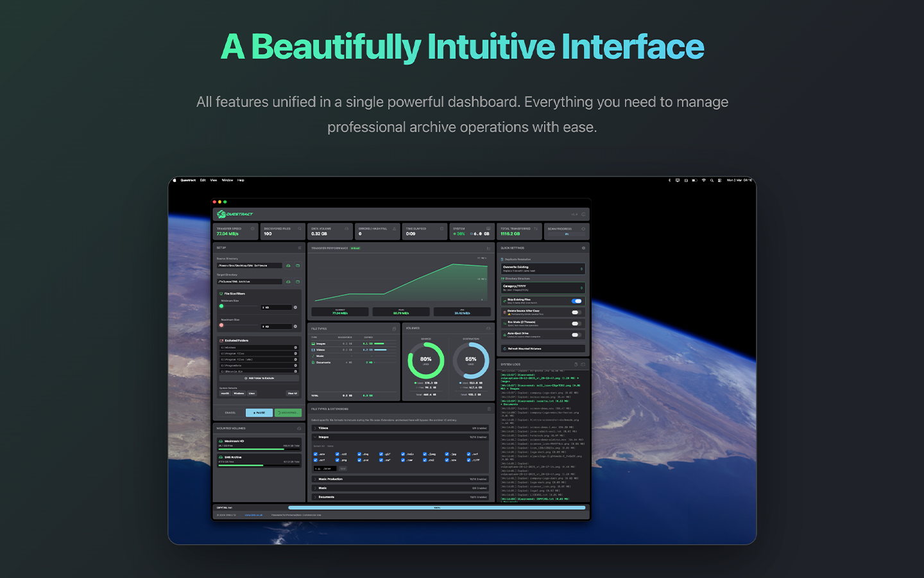Click the Setup panel header icon
Image resolution: width=924 pixels, height=578 pixels.
[x=300, y=248]
